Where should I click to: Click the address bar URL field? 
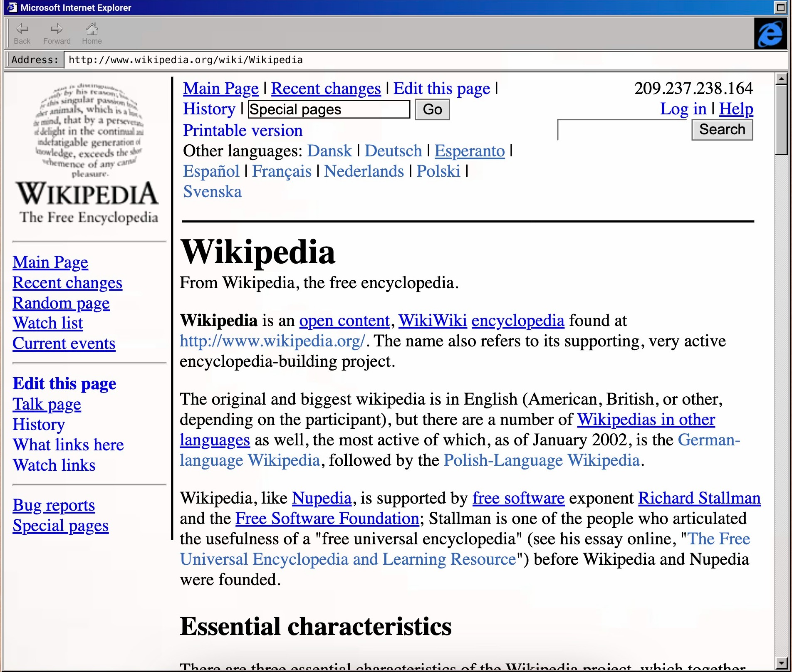(x=416, y=60)
